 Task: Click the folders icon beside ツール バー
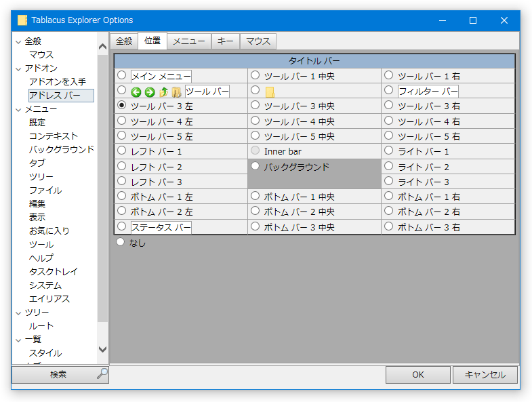[176, 92]
